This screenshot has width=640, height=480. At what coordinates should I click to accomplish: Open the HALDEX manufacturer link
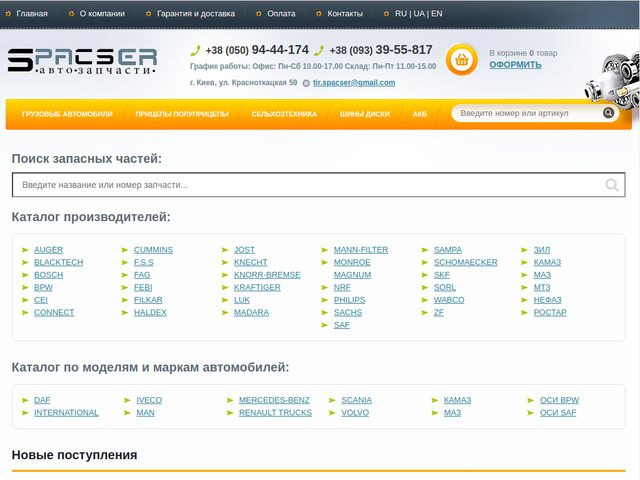[150, 313]
